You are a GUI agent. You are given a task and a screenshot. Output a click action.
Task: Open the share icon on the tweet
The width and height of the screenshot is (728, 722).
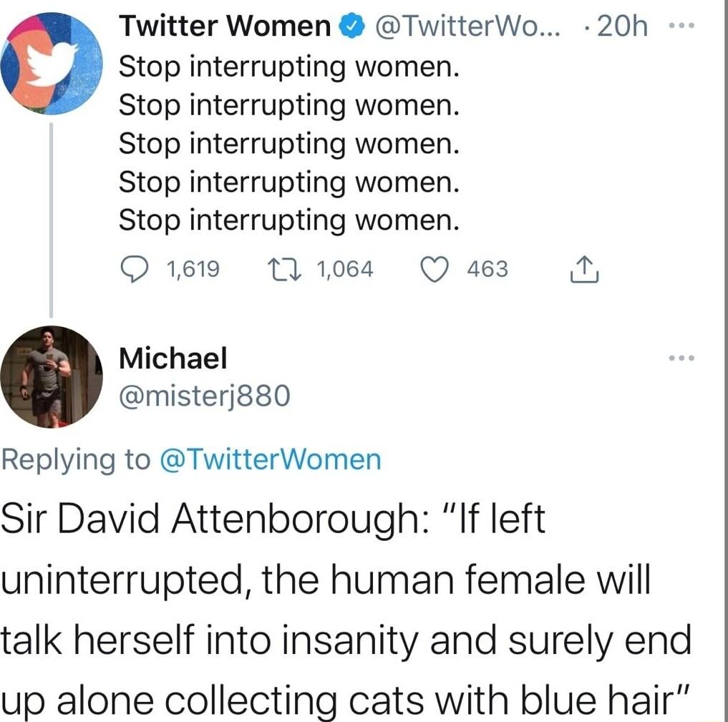pyautogui.click(x=583, y=269)
